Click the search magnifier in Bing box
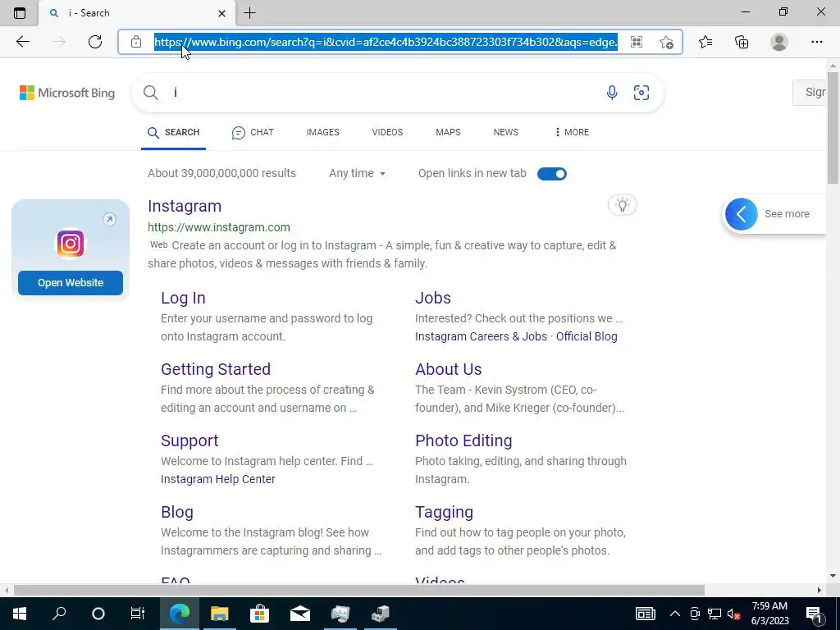The width and height of the screenshot is (840, 630). [x=151, y=93]
